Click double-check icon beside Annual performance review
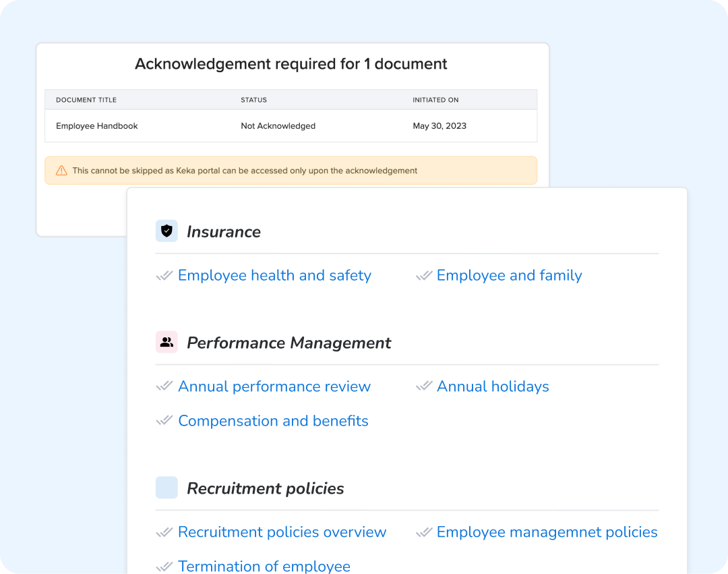 (164, 386)
